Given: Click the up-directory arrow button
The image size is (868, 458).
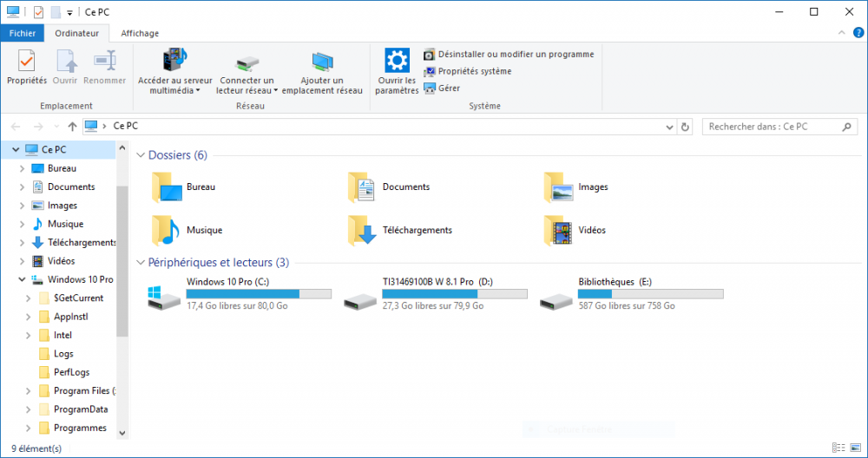Looking at the screenshot, I should click(x=72, y=127).
